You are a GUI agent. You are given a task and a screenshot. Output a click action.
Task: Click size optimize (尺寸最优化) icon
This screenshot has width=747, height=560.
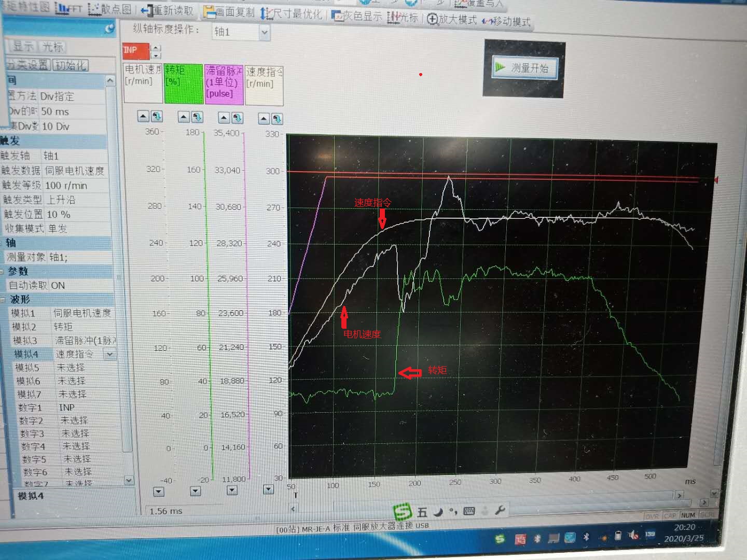[291, 14]
